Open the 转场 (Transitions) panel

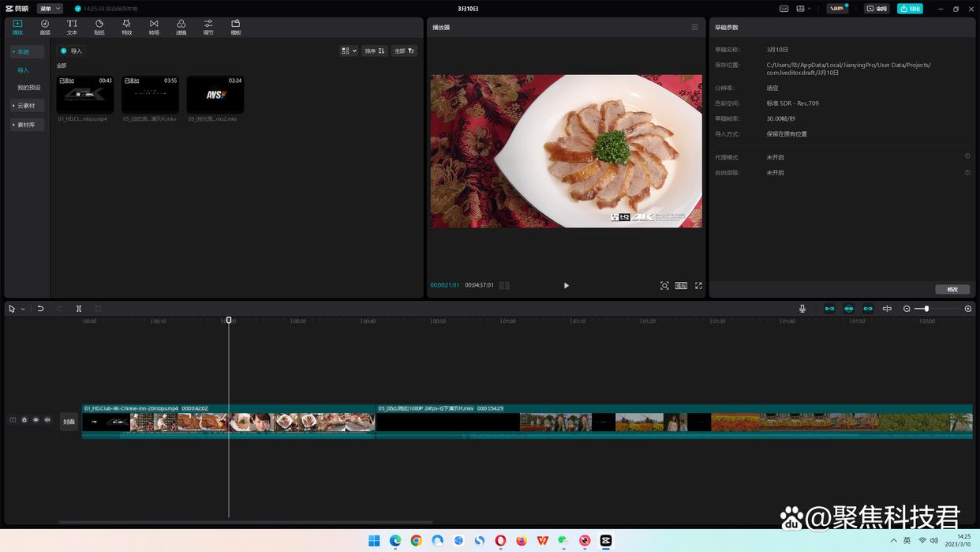click(154, 27)
